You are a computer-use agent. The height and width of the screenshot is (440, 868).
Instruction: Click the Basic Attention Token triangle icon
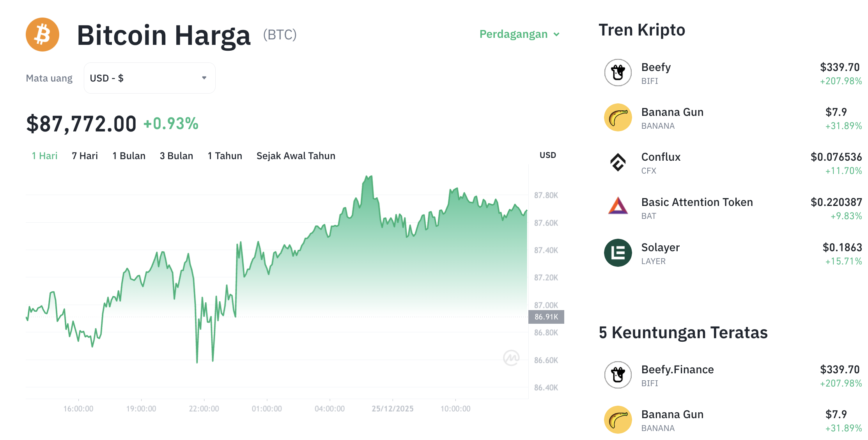(617, 208)
